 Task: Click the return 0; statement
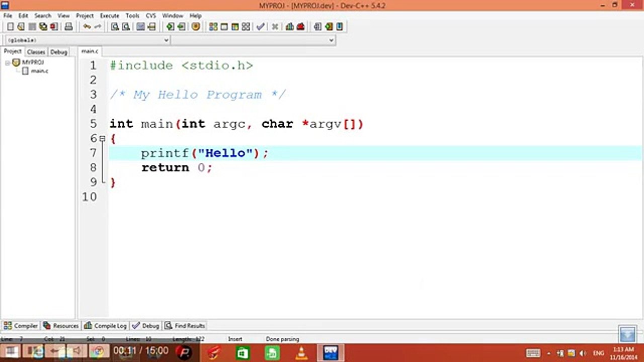pyautogui.click(x=177, y=167)
